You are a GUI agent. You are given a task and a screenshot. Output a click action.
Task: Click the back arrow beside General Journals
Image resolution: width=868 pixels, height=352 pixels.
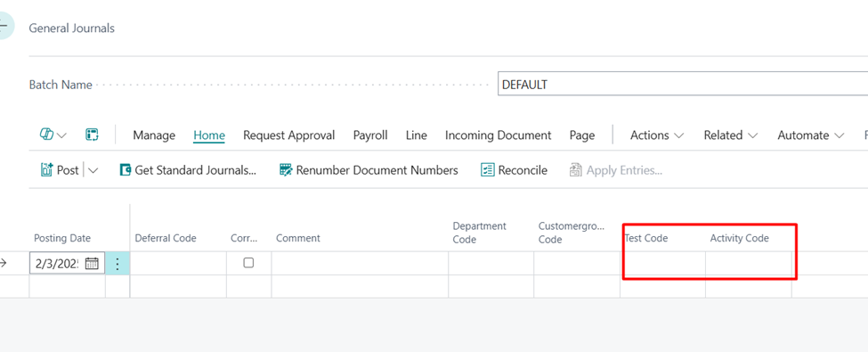click(4, 26)
